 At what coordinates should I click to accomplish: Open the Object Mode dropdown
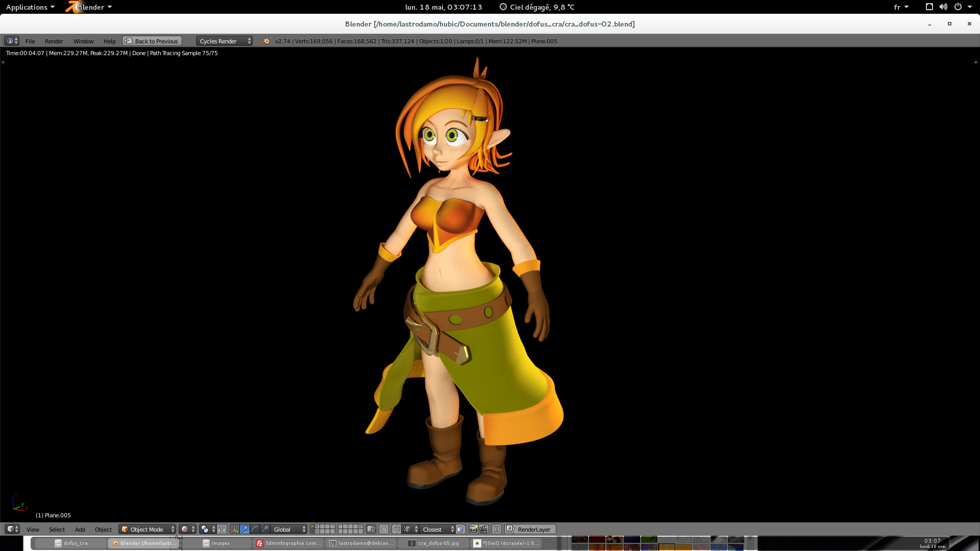coord(147,530)
